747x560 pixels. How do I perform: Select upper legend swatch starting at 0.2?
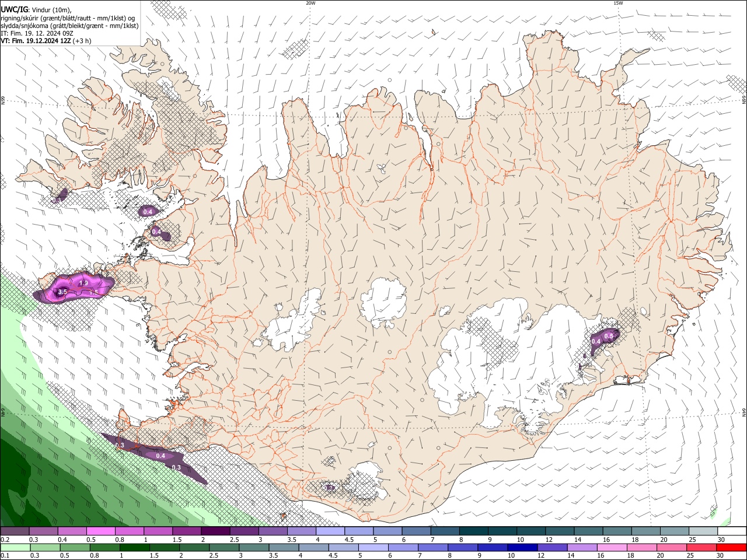[x=15, y=531]
